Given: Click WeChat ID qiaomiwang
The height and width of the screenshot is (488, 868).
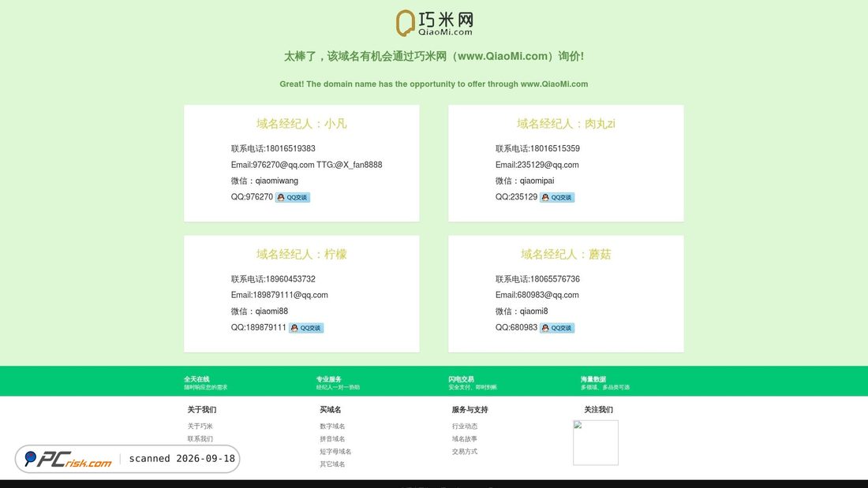Looking at the screenshot, I should [x=277, y=181].
